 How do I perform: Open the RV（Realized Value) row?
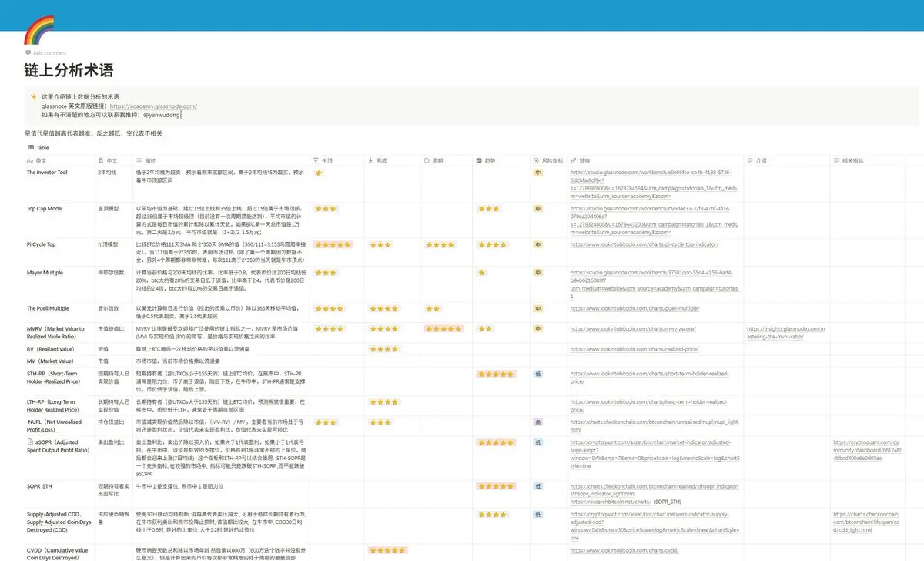click(50, 349)
